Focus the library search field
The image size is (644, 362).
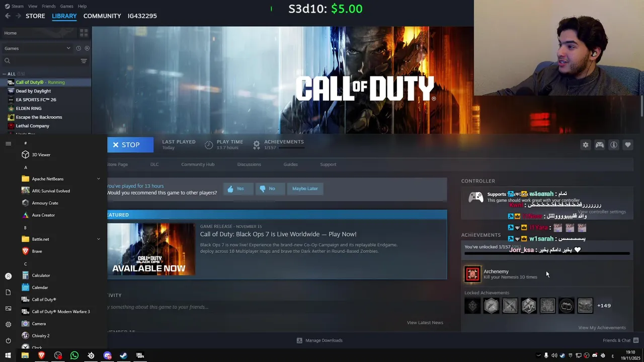point(40,61)
